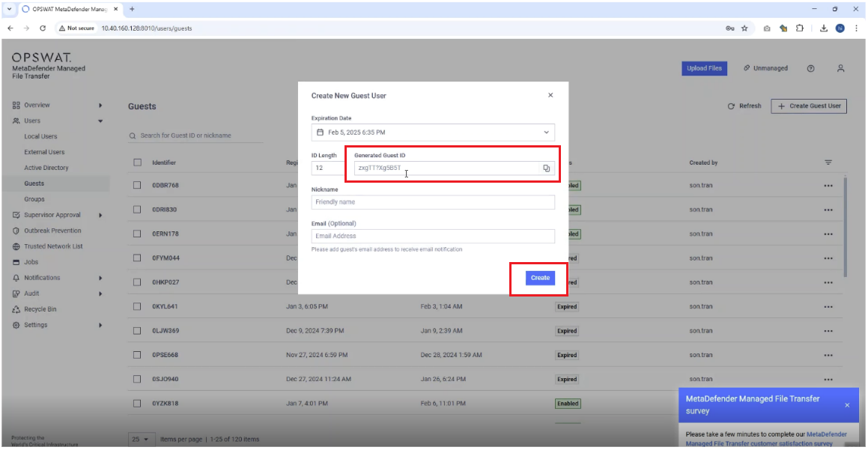Image resolution: width=868 pixels, height=450 pixels.
Task: Open Outbreak Prevention page
Action: 52,231
